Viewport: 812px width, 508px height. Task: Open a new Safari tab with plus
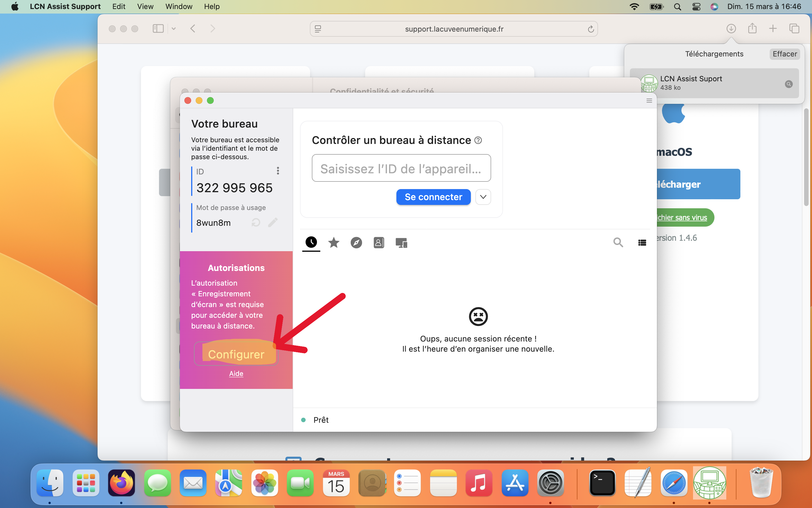click(773, 29)
